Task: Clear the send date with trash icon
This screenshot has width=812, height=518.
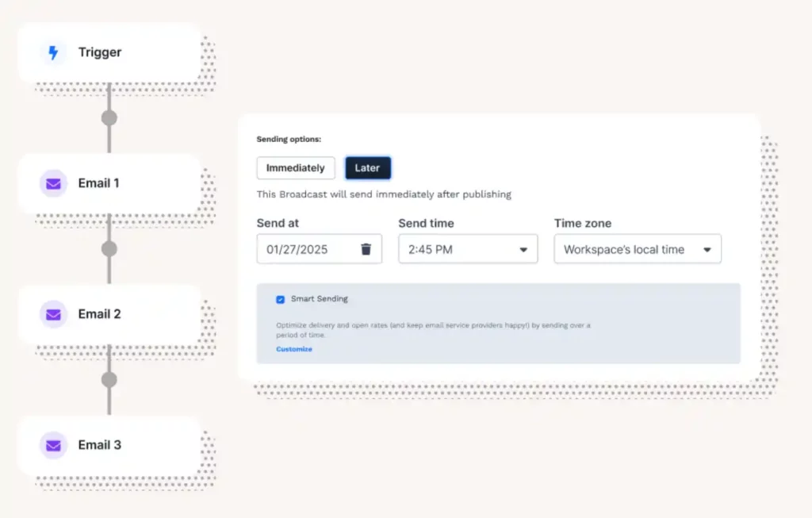Action: pos(366,249)
